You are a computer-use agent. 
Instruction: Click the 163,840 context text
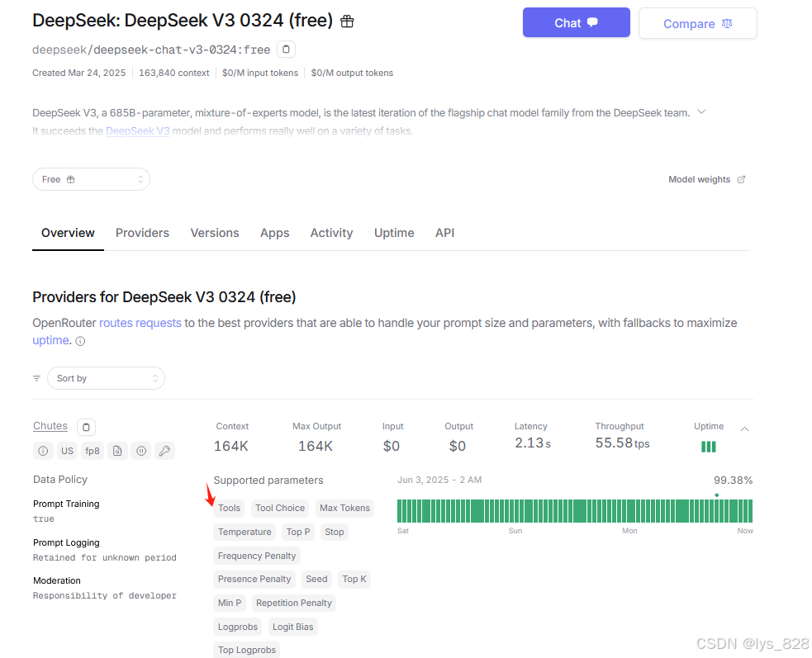(x=174, y=73)
